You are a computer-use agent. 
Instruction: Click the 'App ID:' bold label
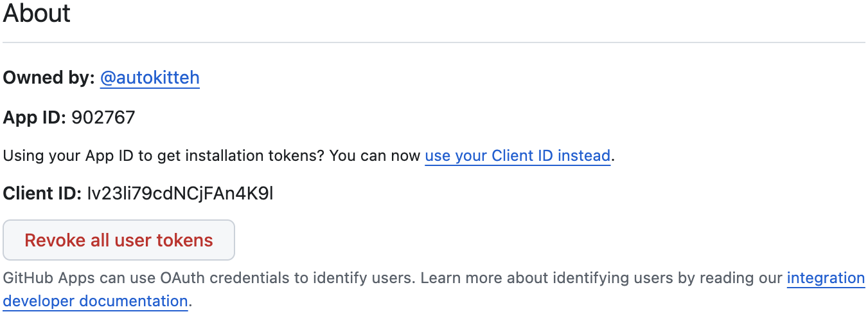(x=35, y=117)
